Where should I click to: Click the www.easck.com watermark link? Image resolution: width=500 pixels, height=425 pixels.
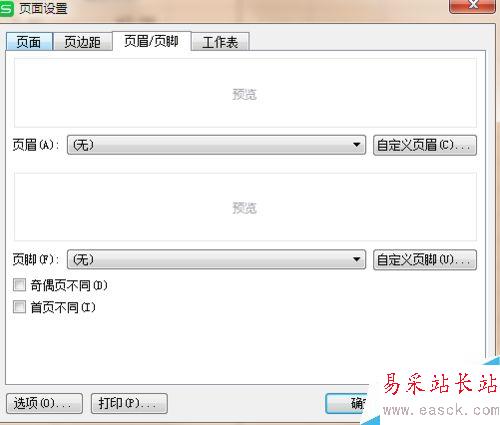(x=441, y=410)
